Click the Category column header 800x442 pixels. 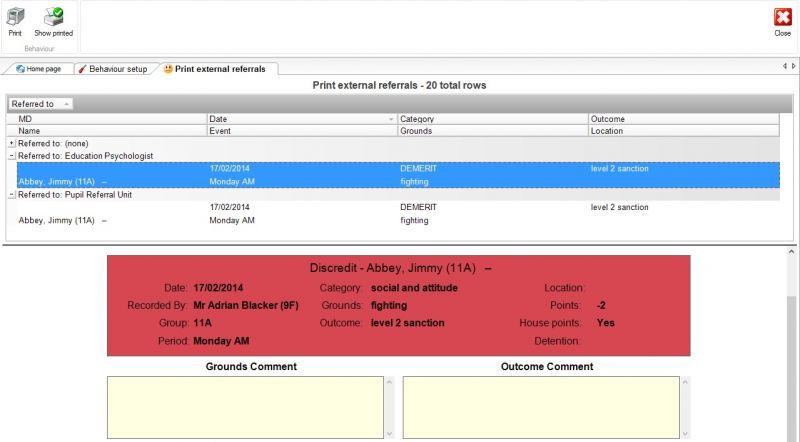tap(493, 119)
